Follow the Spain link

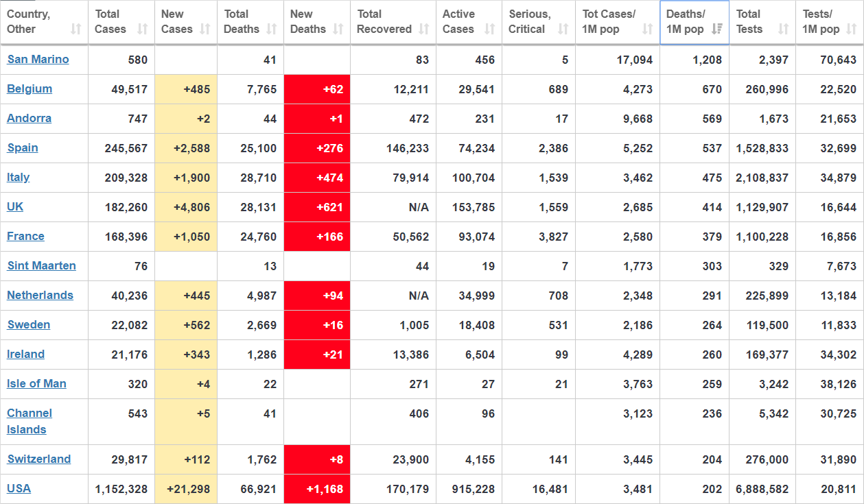23,147
